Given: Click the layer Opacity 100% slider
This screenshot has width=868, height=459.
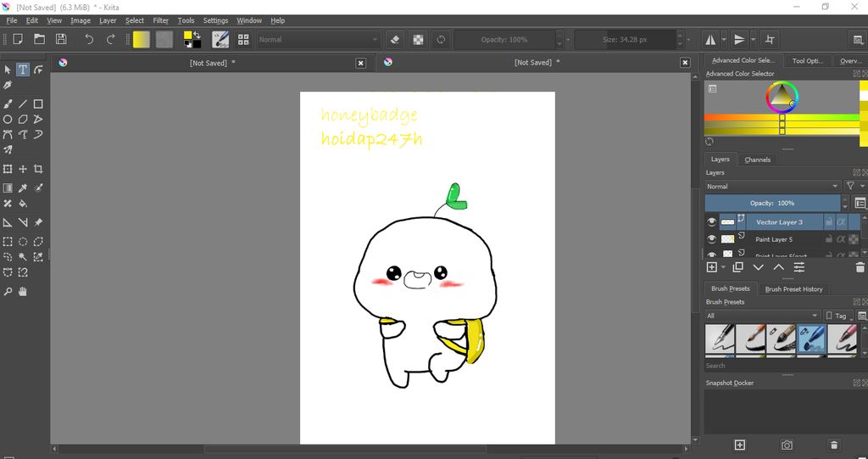Looking at the screenshot, I should [x=772, y=203].
